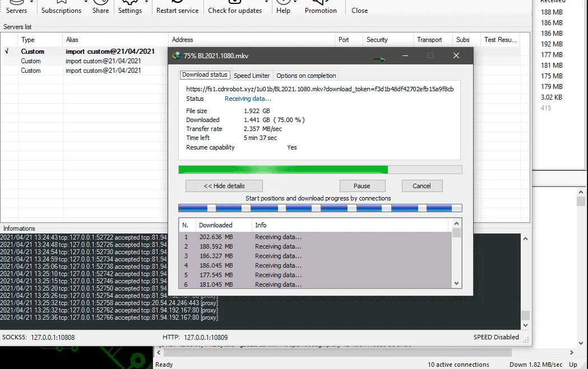
Task: Click the HTTP: 127.0.0.1:10809 status text
Action: click(x=195, y=337)
